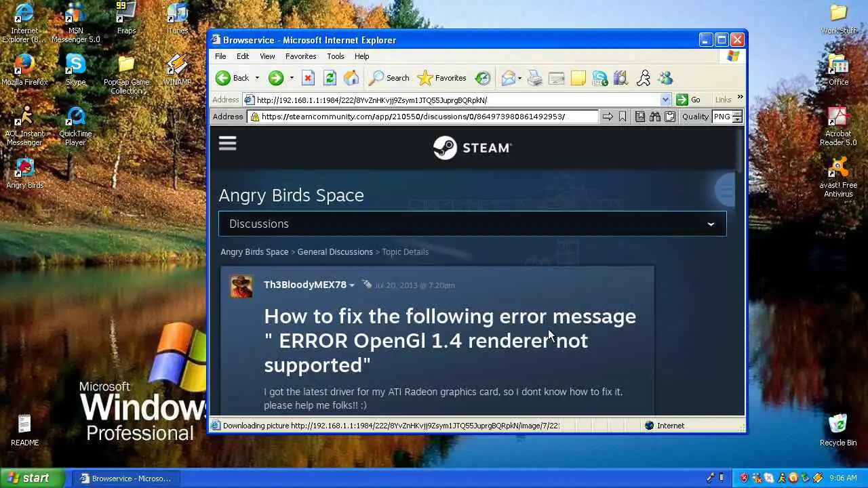Open AOL Instant Messenger desktop icon
Screen dimensions: 868x488
[24, 126]
